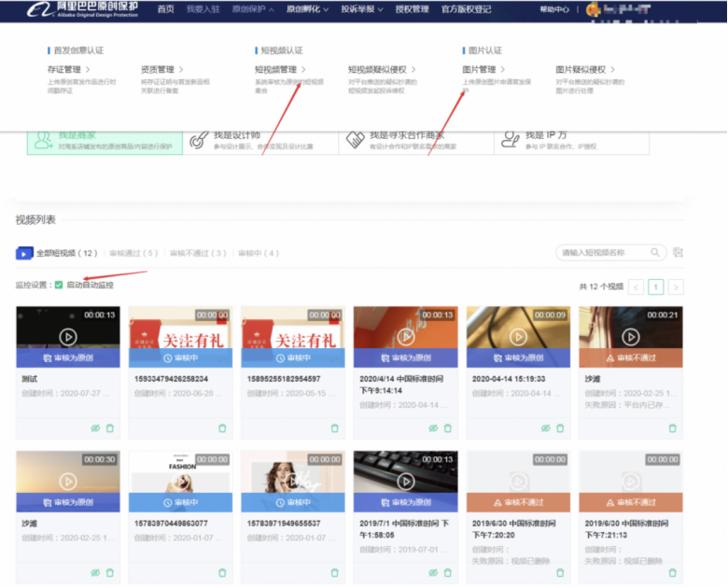Open 授权管理 in top navigation
The image size is (728, 588).
[412, 9]
